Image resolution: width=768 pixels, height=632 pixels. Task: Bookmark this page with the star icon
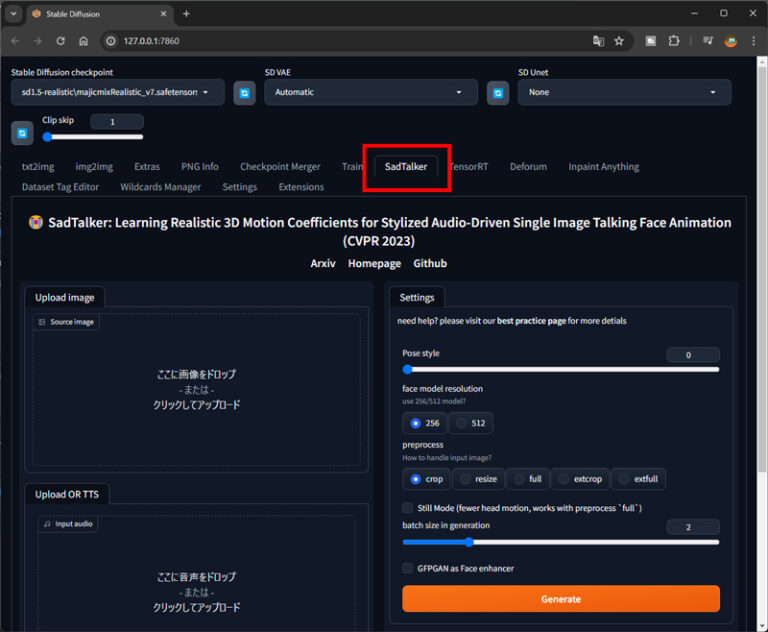coord(619,41)
